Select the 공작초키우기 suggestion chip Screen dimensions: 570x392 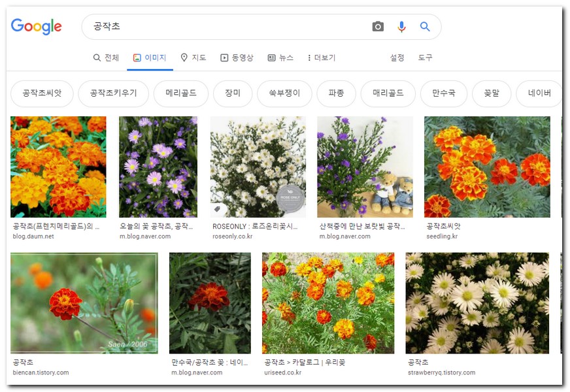pos(113,93)
